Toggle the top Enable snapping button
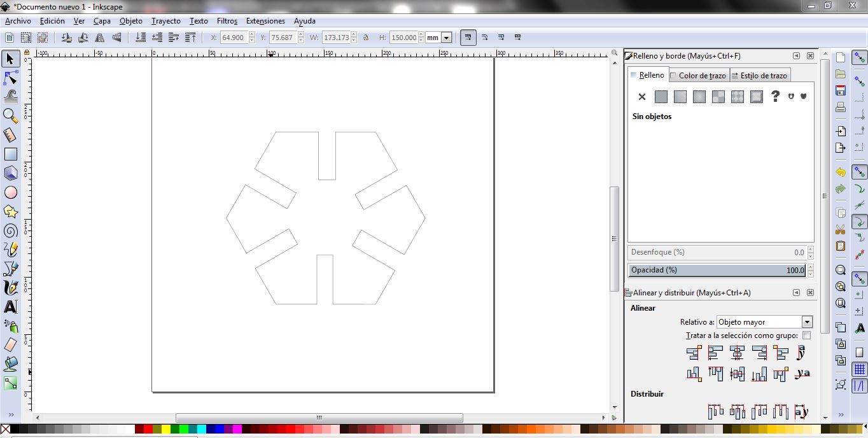Viewport: 868px width, 438px height. pyautogui.click(x=860, y=57)
